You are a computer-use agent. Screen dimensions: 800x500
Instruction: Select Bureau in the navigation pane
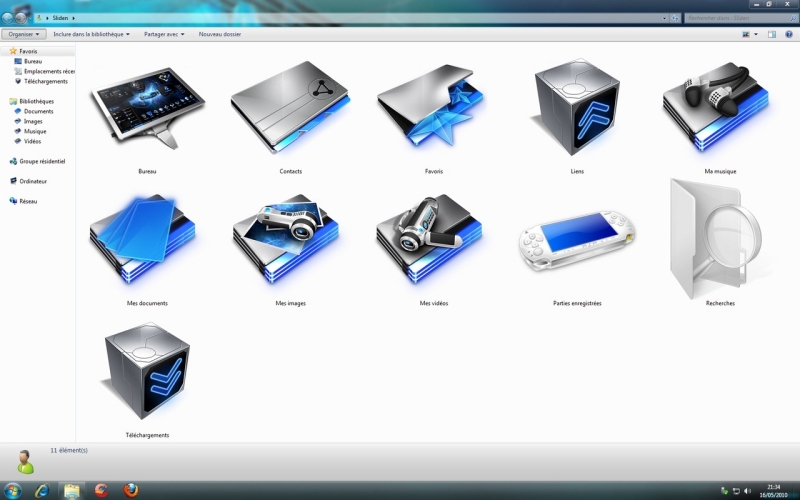[33, 61]
